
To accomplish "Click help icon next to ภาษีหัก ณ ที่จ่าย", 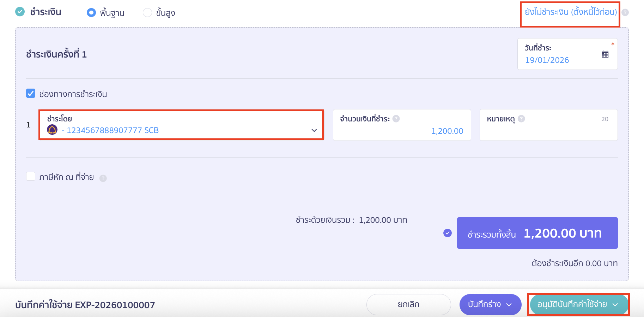I will (x=103, y=178).
